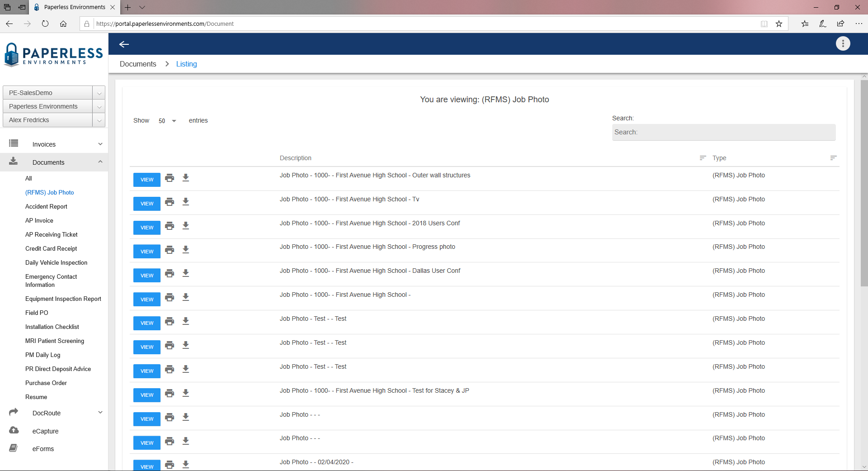View the Outer wall structures job photo

click(147, 180)
